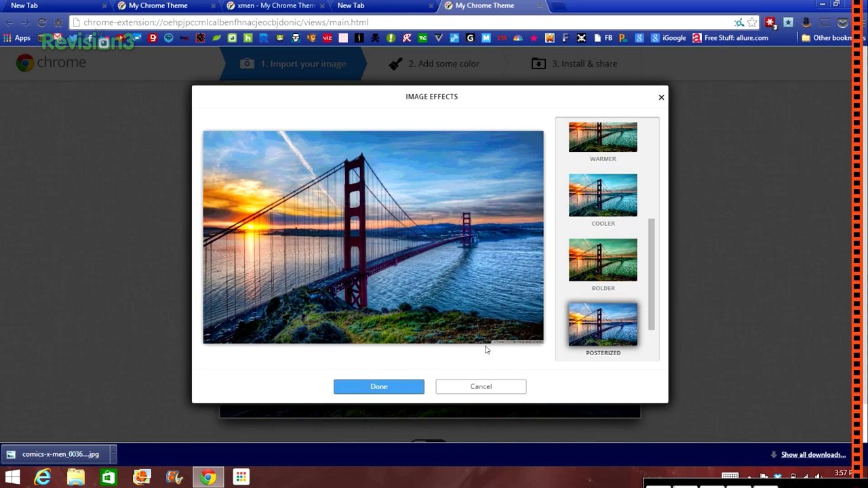
Task: Click the browser reload button
Action: (x=42, y=22)
